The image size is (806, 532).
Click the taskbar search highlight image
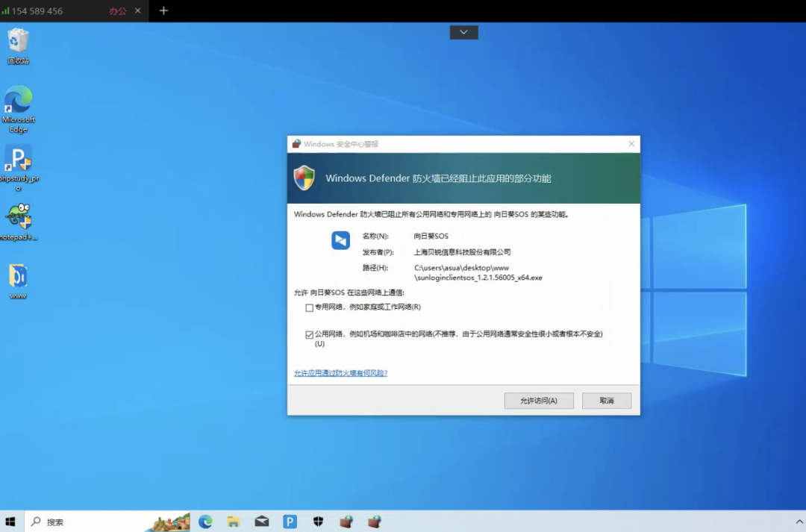[168, 522]
